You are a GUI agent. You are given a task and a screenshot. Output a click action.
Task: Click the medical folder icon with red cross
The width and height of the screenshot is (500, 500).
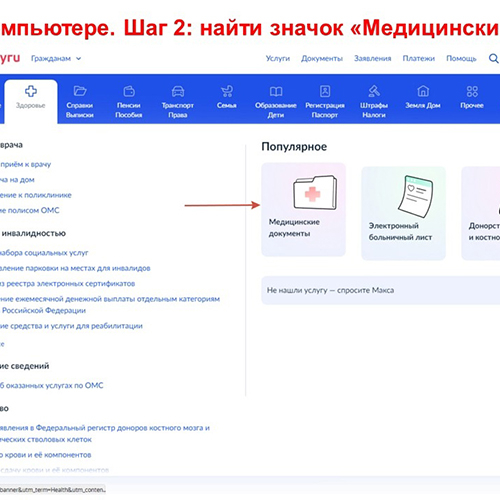315,192
